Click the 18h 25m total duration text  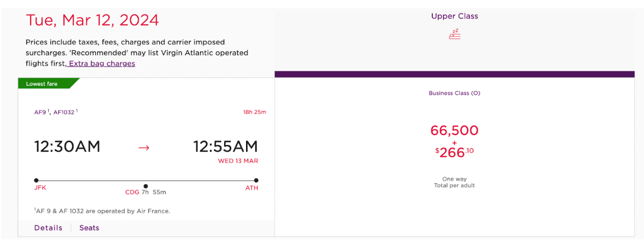pos(254,112)
